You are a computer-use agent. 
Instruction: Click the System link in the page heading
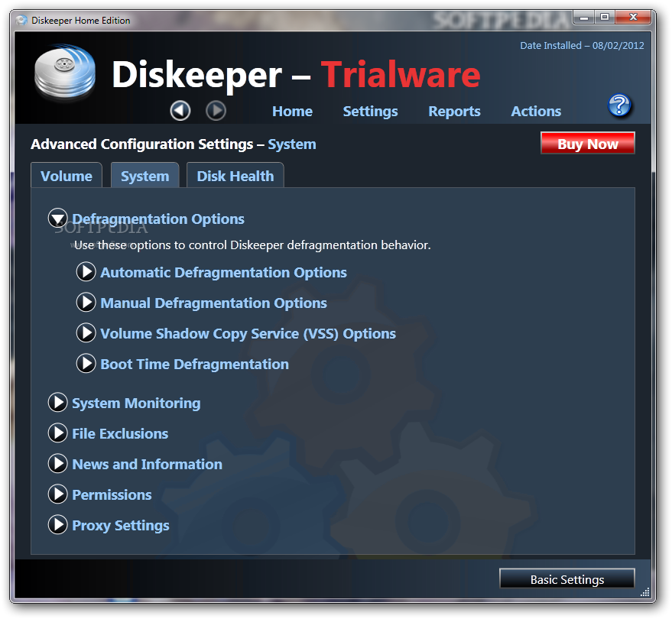[292, 144]
